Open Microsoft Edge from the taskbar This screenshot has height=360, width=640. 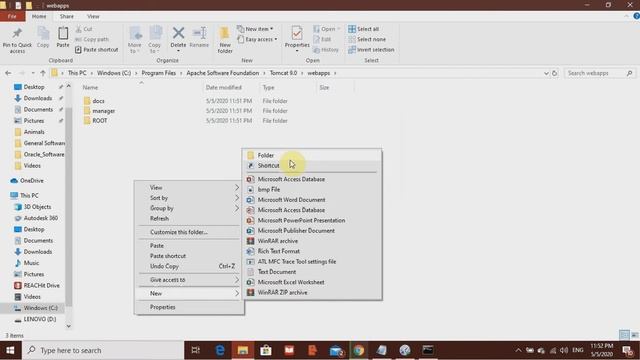click(x=220, y=350)
